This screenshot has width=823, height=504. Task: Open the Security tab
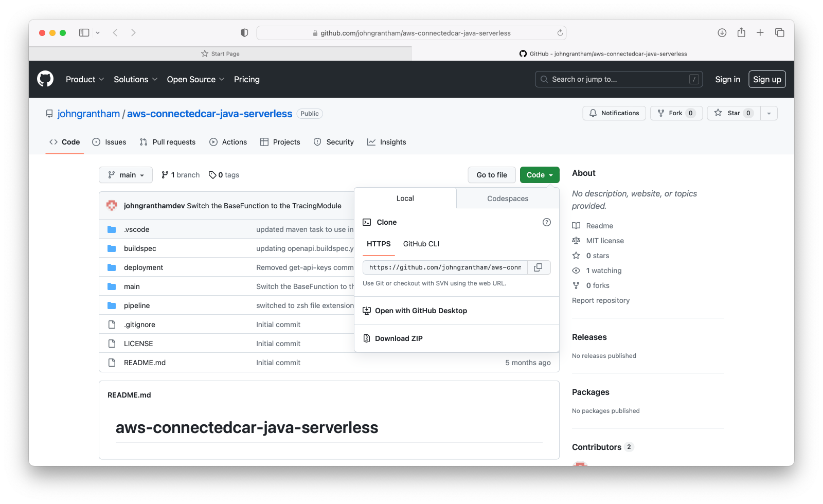(x=334, y=142)
